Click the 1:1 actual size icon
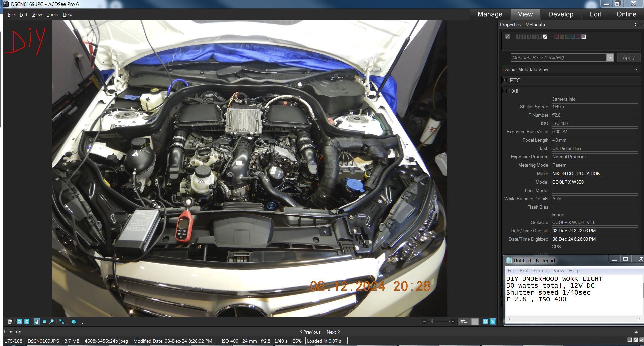Screen dimensions: 644x346 click(485, 322)
